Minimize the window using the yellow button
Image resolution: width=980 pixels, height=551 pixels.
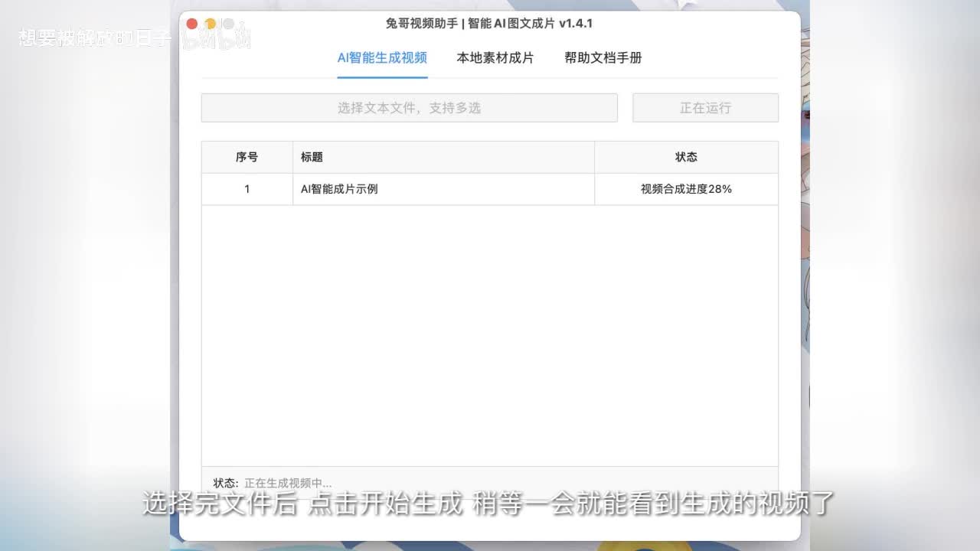(x=210, y=24)
